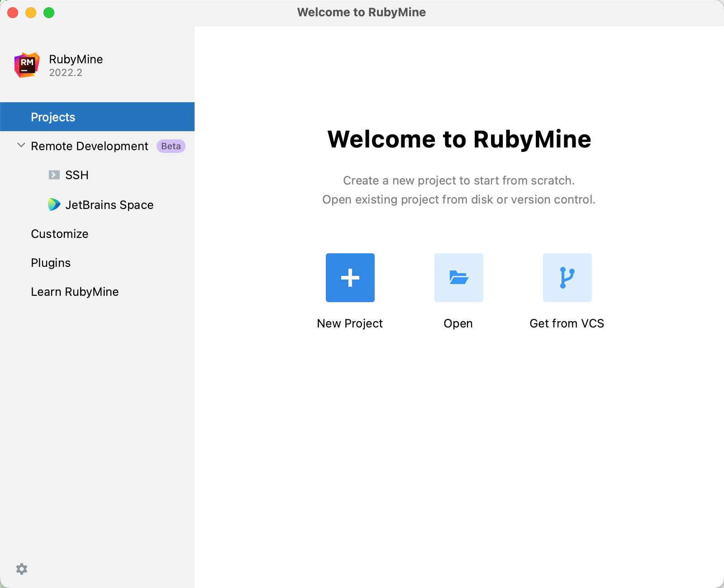The height and width of the screenshot is (588, 724).
Task: Open the settings gear at bottom left
Action: pos(22,569)
